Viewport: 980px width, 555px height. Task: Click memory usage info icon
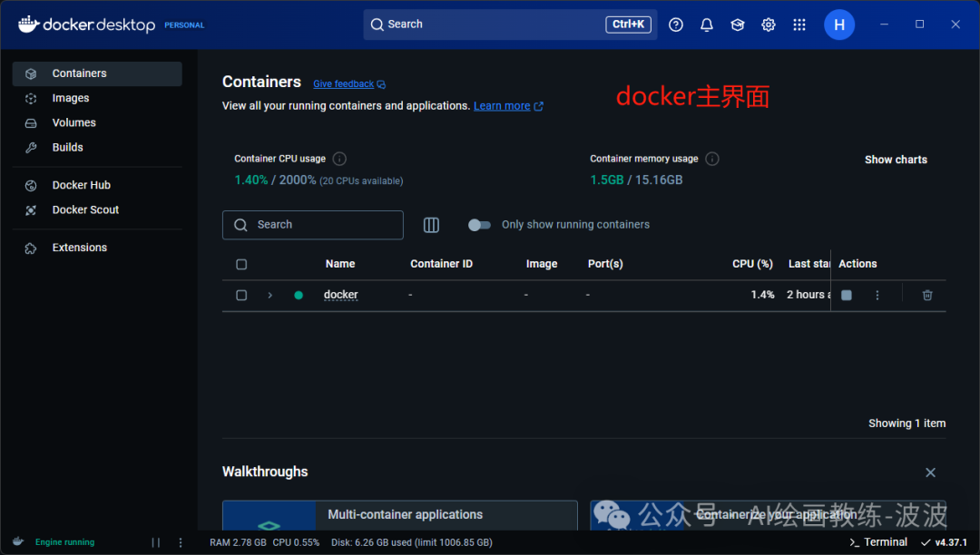click(712, 159)
